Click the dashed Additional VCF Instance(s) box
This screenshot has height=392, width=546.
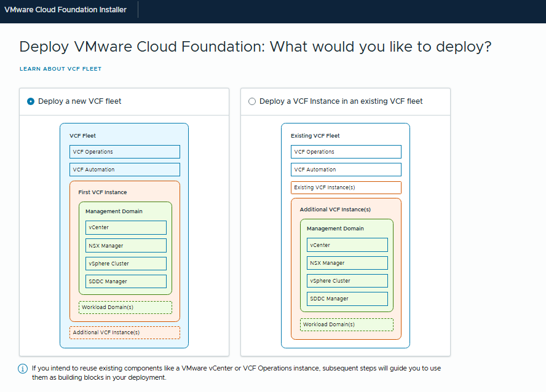click(x=125, y=332)
